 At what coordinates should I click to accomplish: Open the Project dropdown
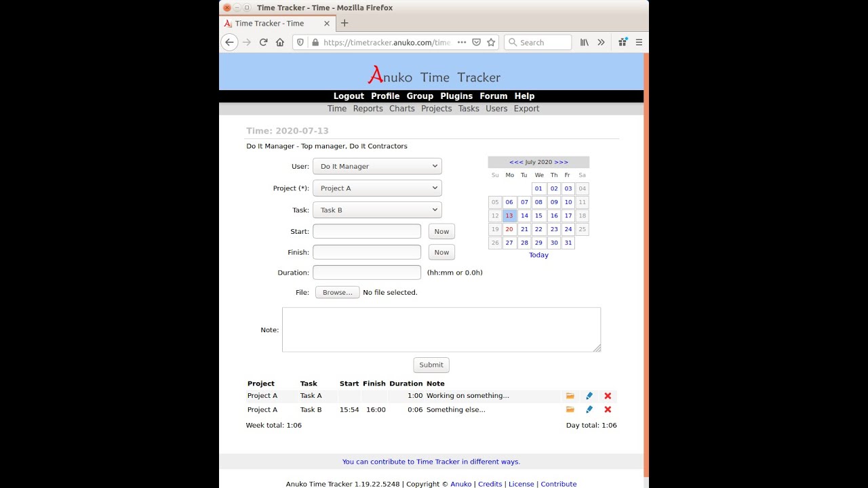tap(377, 188)
